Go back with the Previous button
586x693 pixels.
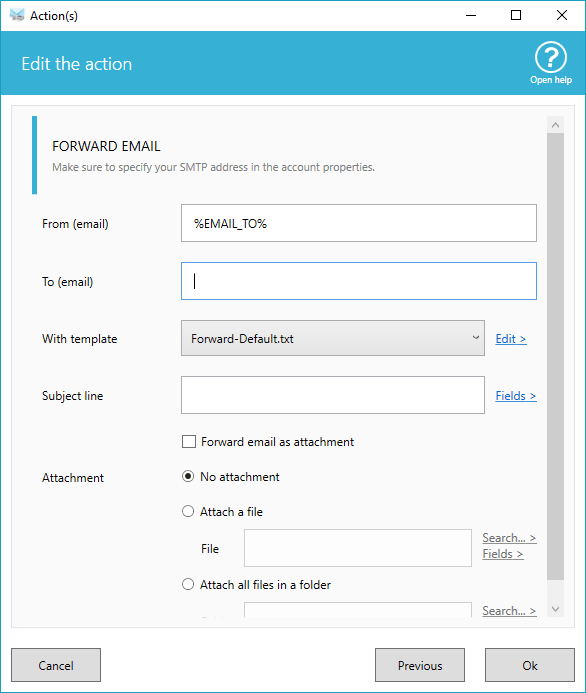pyautogui.click(x=420, y=665)
